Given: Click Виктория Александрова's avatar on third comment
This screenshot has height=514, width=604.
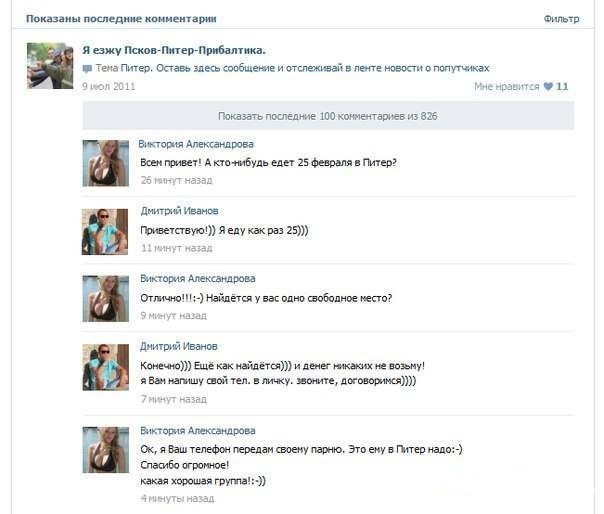Looking at the screenshot, I should [x=106, y=299].
